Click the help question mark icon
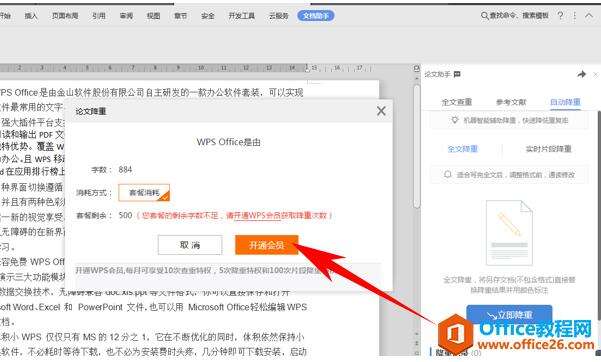This screenshot has width=601, height=362. [560, 16]
